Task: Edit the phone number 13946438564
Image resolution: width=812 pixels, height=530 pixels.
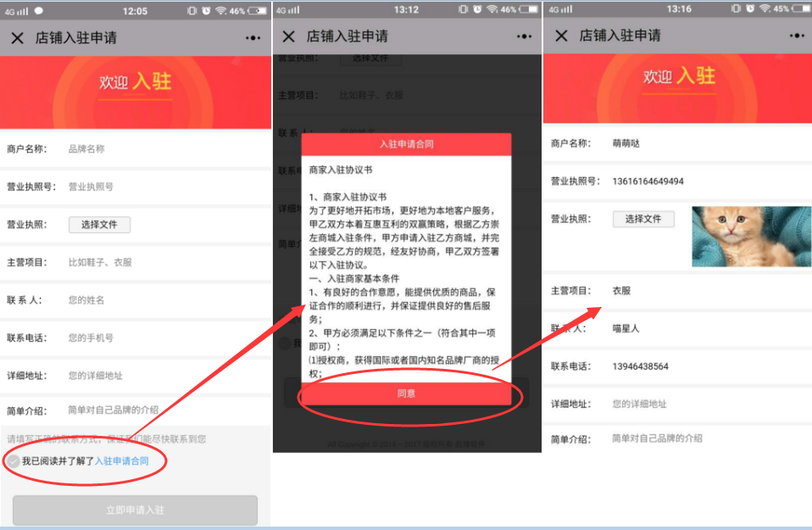Action: tap(641, 366)
